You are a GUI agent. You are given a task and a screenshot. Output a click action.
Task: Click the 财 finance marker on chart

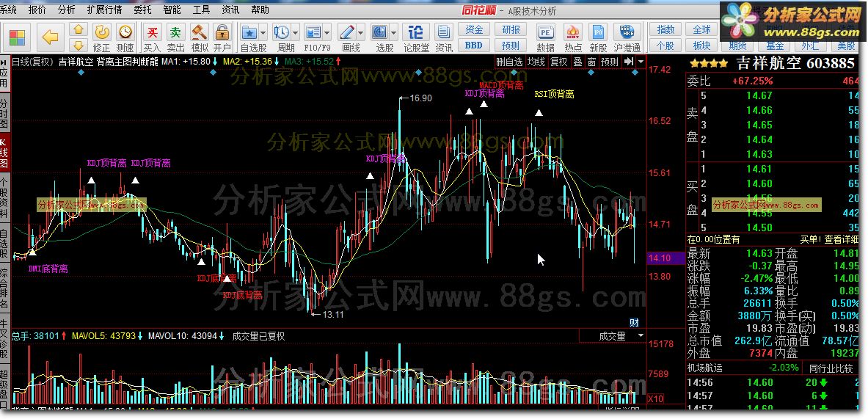tap(635, 323)
